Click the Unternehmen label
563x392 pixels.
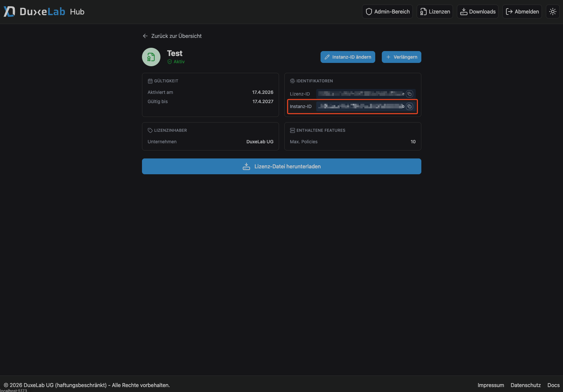coord(162,142)
